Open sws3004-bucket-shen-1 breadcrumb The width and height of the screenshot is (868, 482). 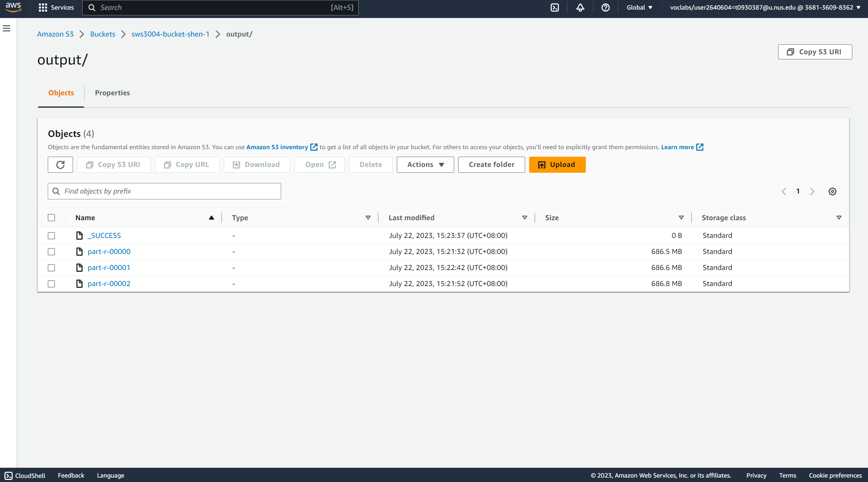pos(170,34)
